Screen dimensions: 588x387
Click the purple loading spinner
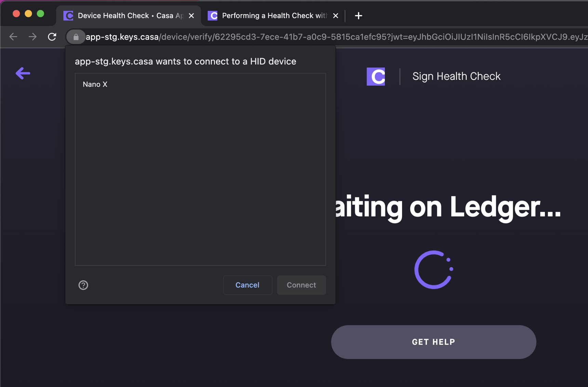433,269
